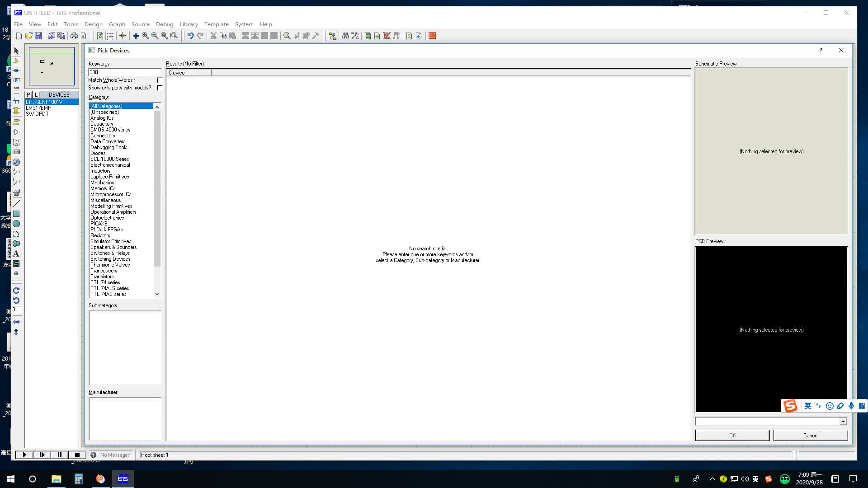Select the zoom in tool icon
The image size is (868, 488).
pyautogui.click(x=145, y=36)
